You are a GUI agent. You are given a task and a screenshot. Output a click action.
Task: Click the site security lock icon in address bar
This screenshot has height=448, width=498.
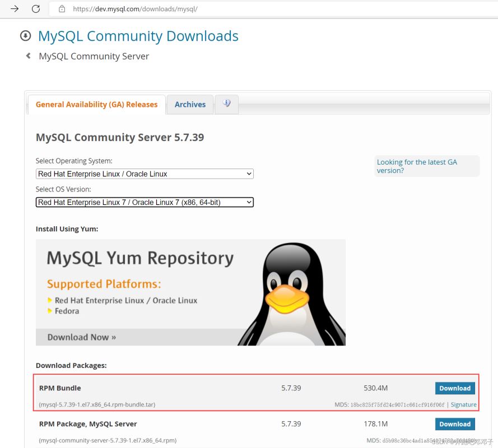[62, 9]
